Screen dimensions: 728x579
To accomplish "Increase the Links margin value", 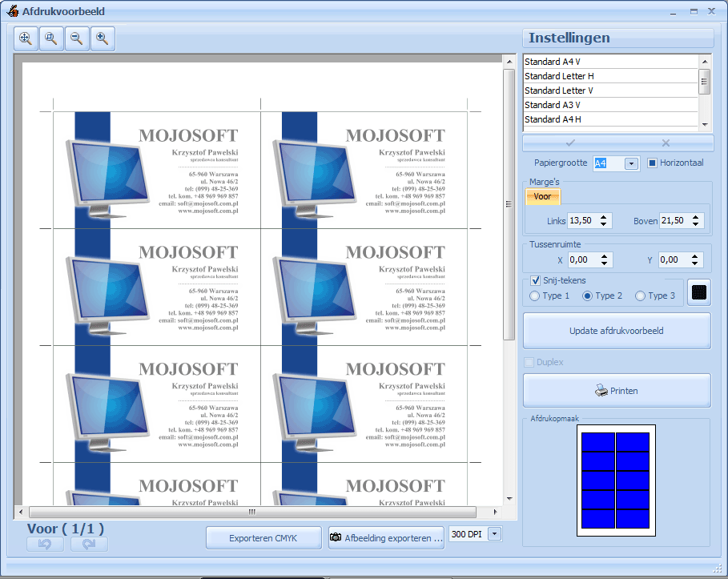I will tap(604, 217).
